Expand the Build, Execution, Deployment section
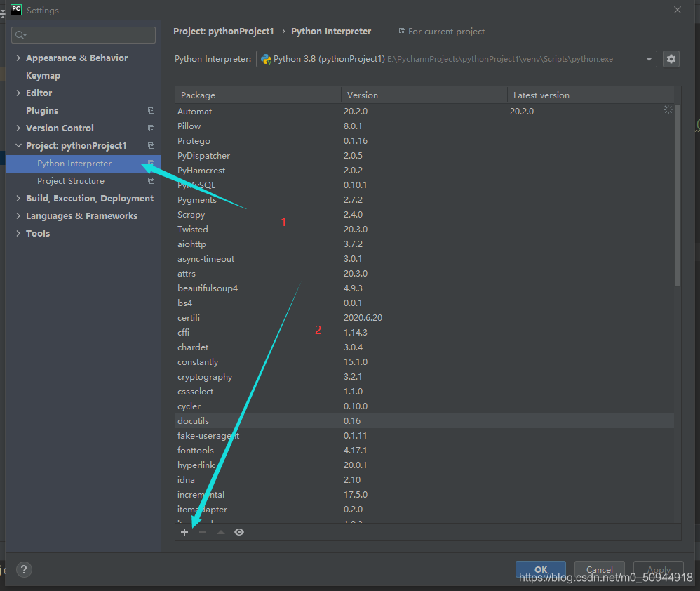 [18, 199]
